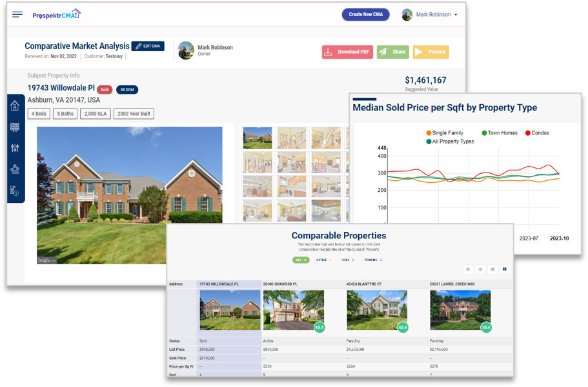Open the main subject property photo
The width and height of the screenshot is (588, 387).
point(130,195)
